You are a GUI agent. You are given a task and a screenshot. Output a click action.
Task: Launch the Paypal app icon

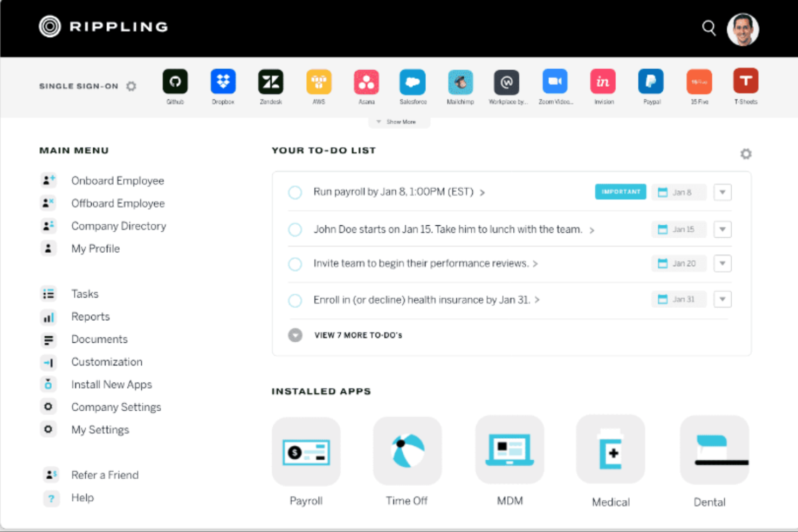coord(651,82)
